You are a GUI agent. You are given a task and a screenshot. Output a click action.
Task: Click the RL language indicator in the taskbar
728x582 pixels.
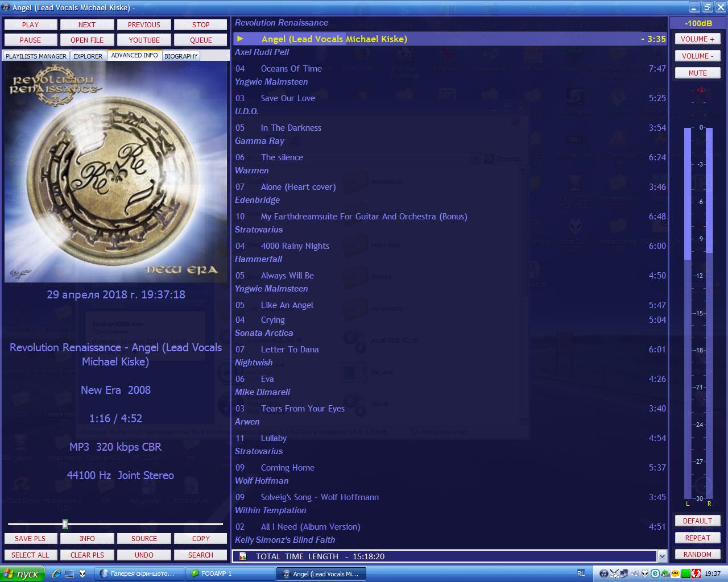(x=581, y=573)
